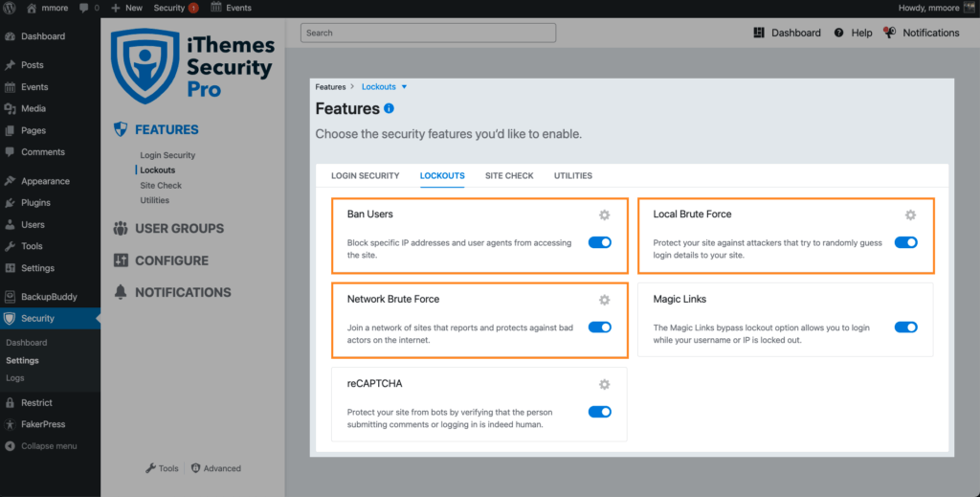The height and width of the screenshot is (497, 980).
Task: Open Logs under Security submenu
Action: [x=15, y=377]
